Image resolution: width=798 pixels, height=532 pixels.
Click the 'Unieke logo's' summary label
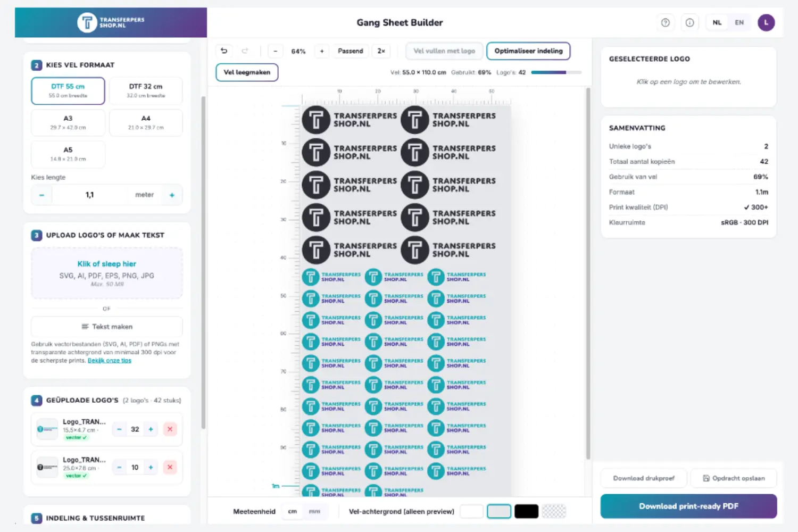click(x=630, y=146)
